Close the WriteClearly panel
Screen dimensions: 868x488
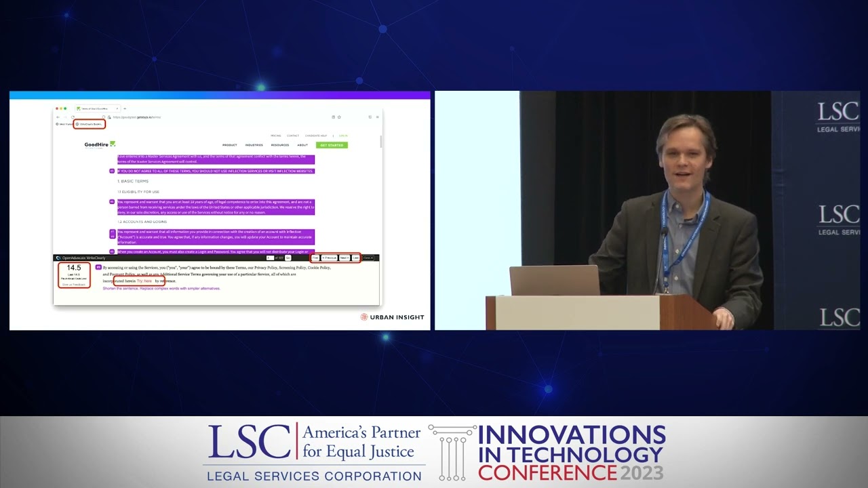pyautogui.click(x=368, y=258)
